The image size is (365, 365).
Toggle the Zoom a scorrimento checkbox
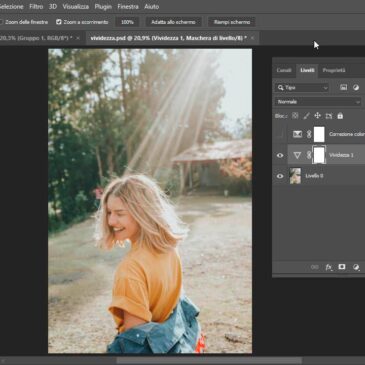point(59,22)
